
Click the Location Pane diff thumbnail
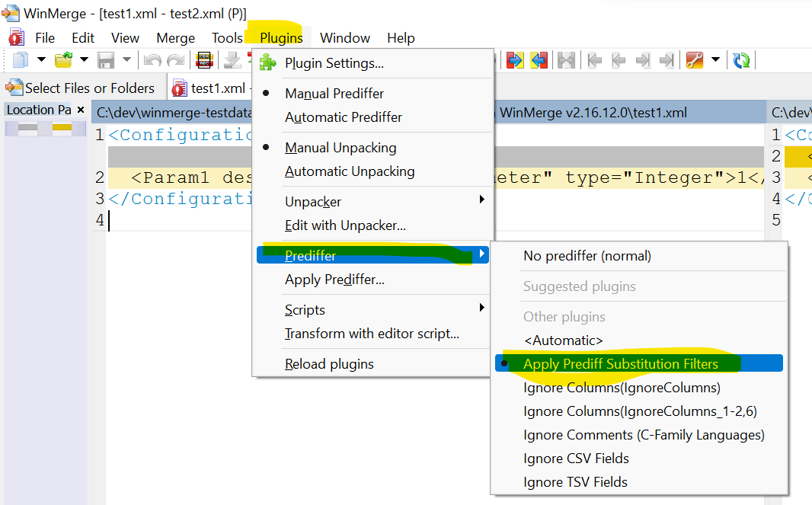pos(45,128)
